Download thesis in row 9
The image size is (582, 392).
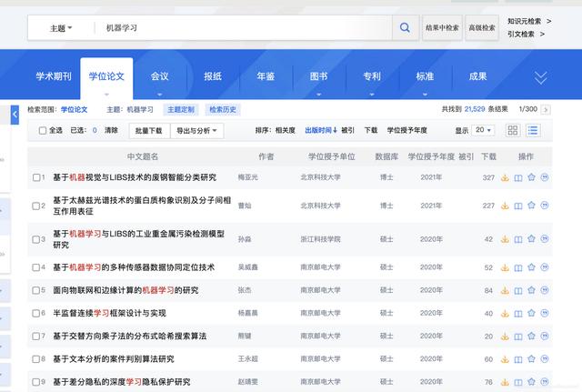[505, 382]
